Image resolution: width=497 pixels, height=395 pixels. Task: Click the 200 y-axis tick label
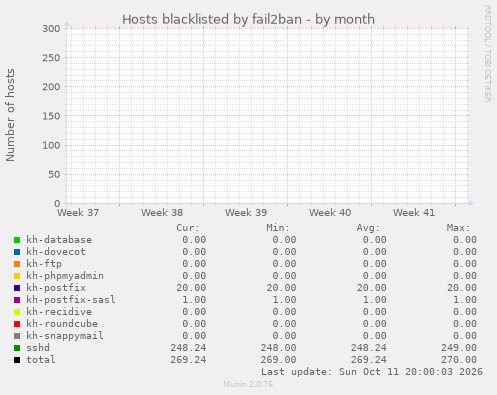click(51, 87)
